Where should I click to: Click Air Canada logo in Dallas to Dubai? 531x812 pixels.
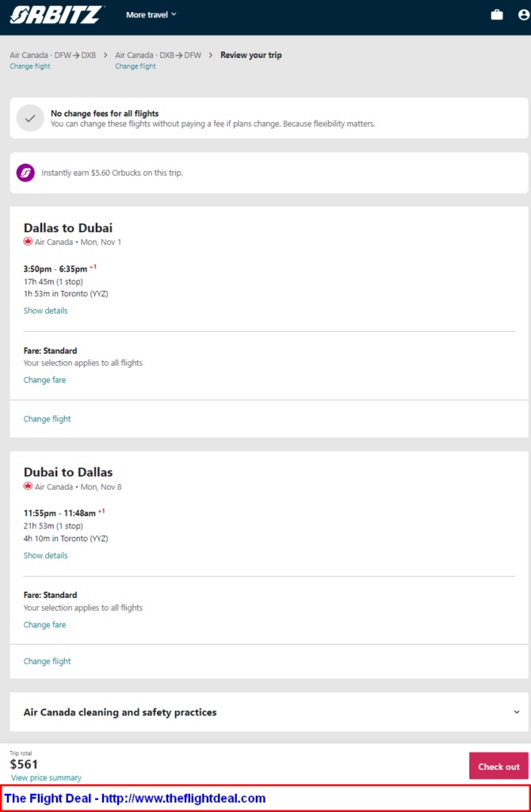point(28,242)
